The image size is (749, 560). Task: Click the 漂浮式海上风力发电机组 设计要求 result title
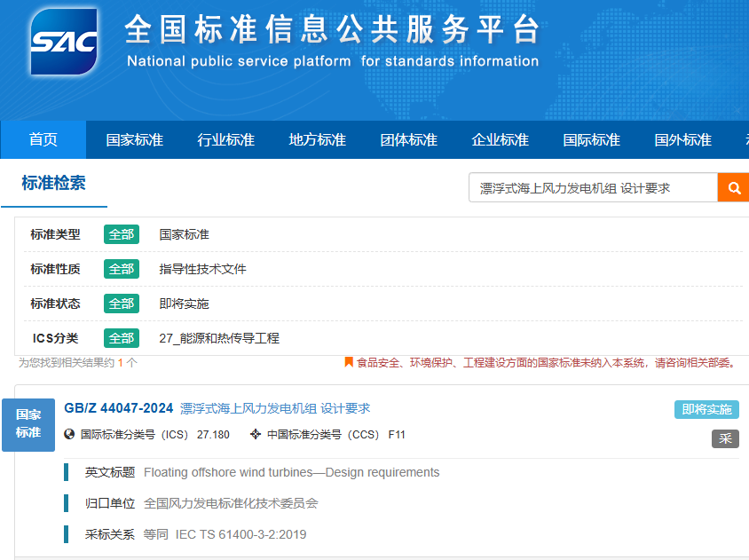coord(275,408)
